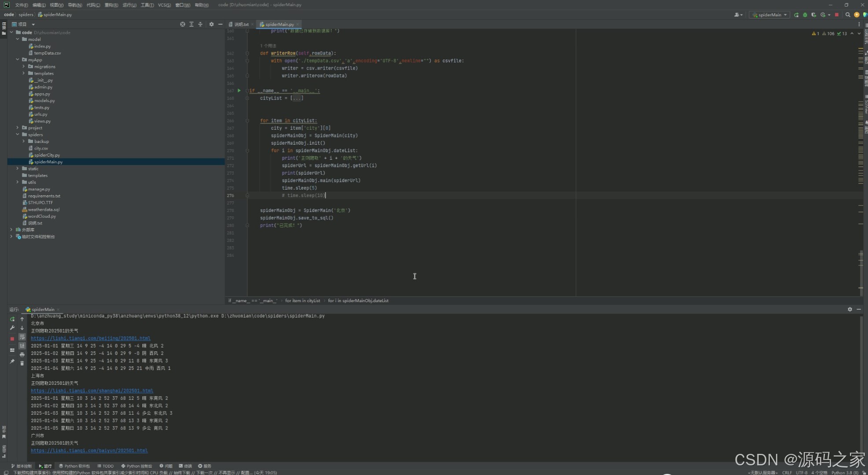Image resolution: width=868 pixels, height=475 pixels.
Task: Expand the static folder in project tree
Action: pos(18,168)
